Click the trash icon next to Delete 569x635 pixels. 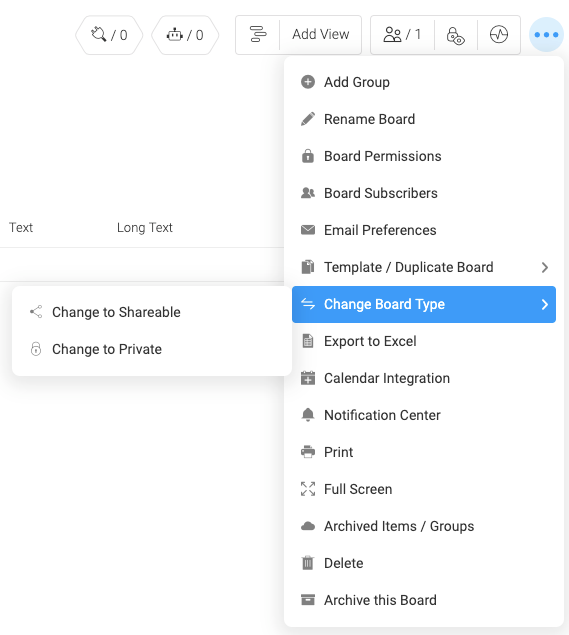308,563
